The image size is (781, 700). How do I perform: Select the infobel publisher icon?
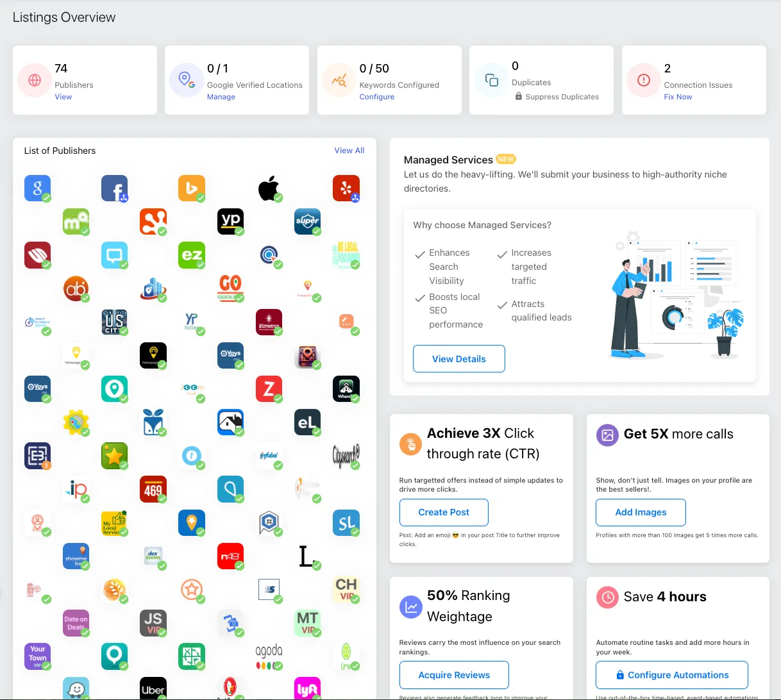(x=269, y=455)
